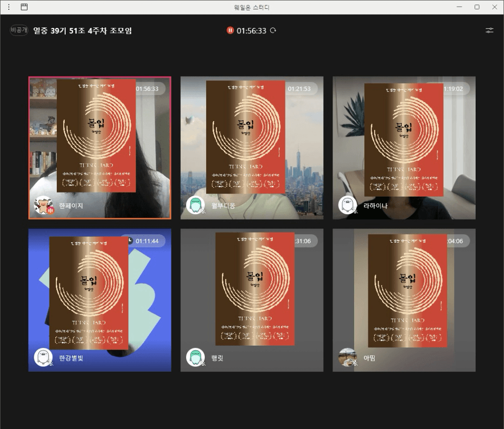Click the timer reset refresh icon

[x=273, y=30]
